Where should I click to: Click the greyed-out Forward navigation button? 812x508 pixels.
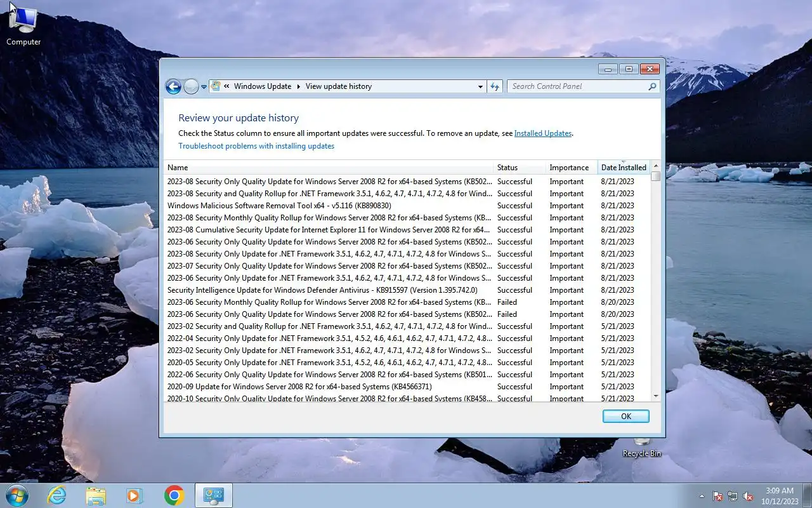[x=191, y=87]
